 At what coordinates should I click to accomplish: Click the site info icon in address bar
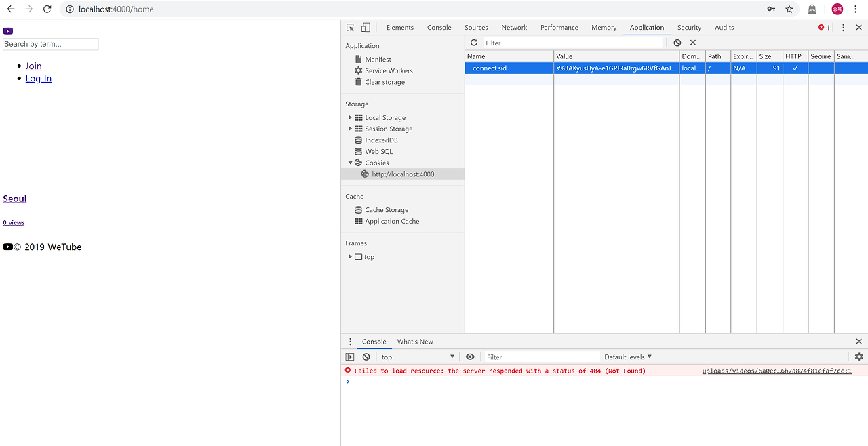[70, 9]
